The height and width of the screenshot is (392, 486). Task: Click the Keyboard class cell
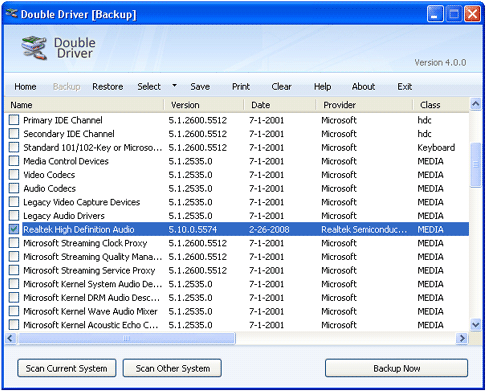[436, 147]
